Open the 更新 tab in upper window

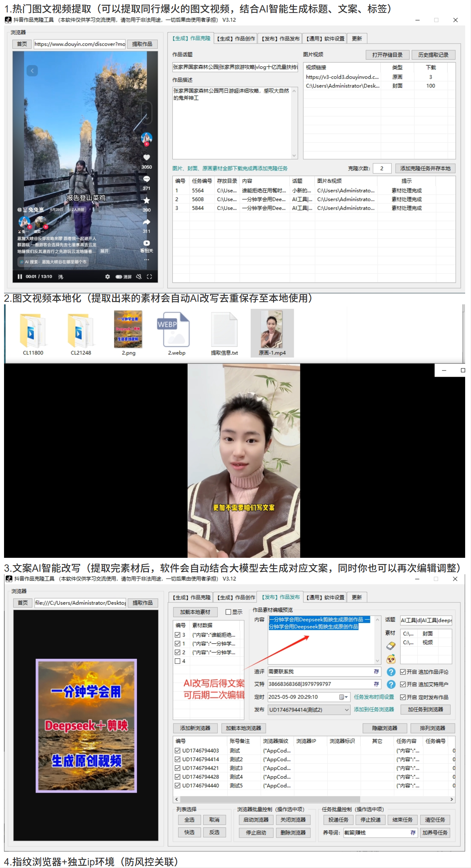357,38
